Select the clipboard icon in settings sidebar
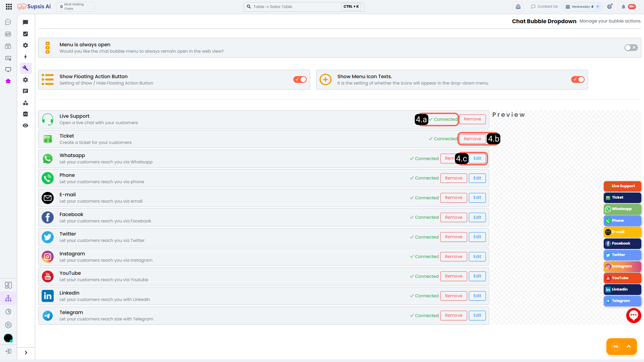Screen dimensions: 644x362 [26, 114]
